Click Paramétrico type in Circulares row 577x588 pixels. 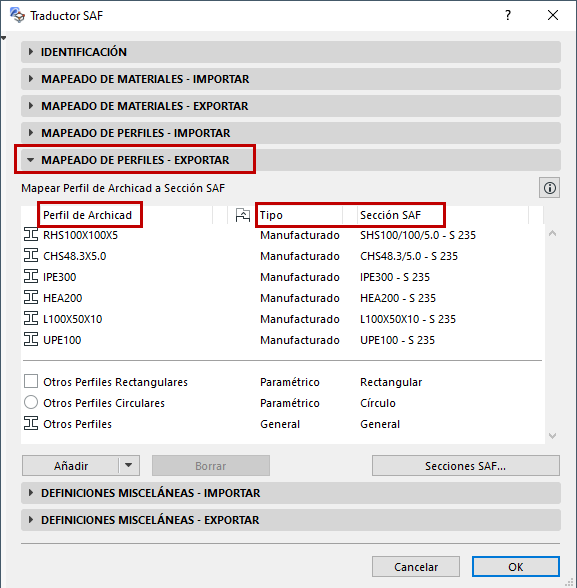coord(289,403)
